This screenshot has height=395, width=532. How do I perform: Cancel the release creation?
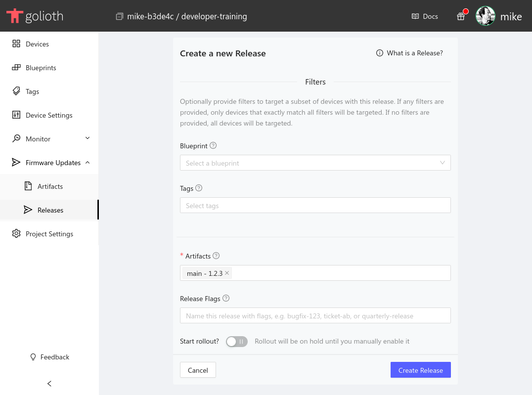(x=198, y=370)
